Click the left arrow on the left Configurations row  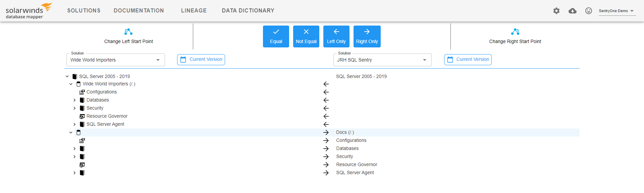point(326,92)
